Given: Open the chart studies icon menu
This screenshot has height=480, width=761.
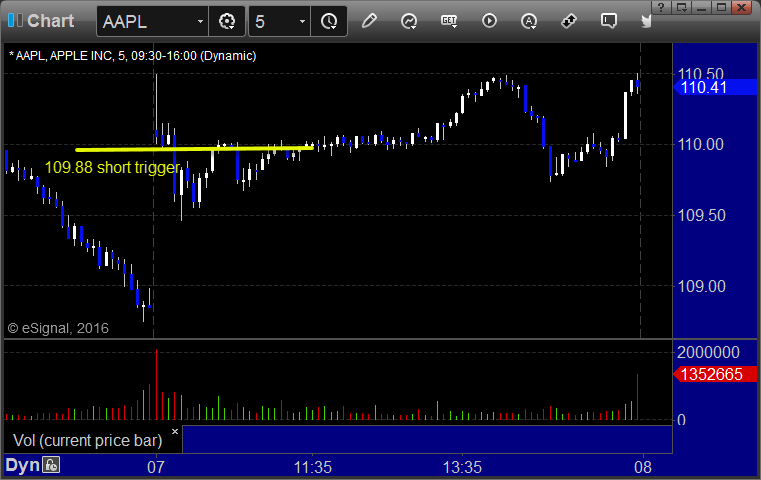Looking at the screenshot, I should 409,21.
